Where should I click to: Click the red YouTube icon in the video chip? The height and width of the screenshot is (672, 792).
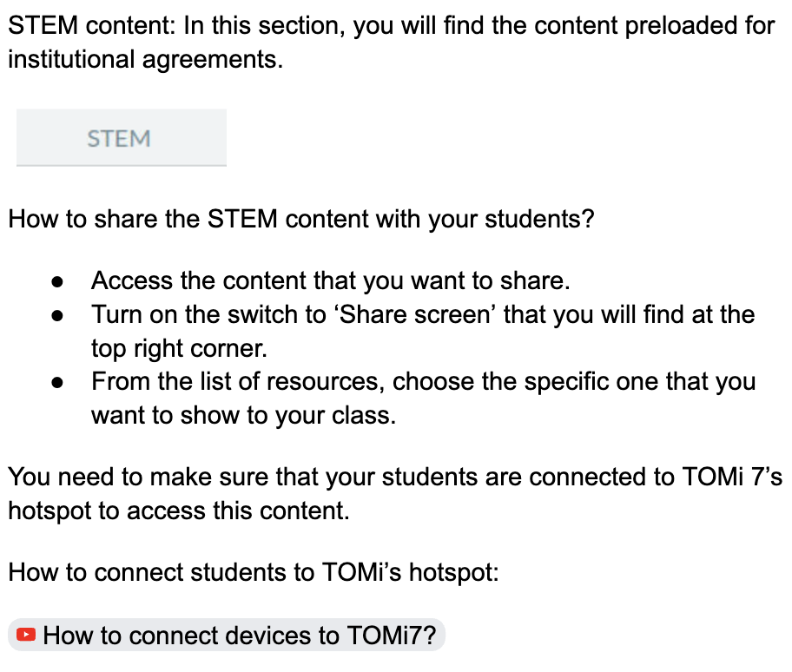point(27,636)
